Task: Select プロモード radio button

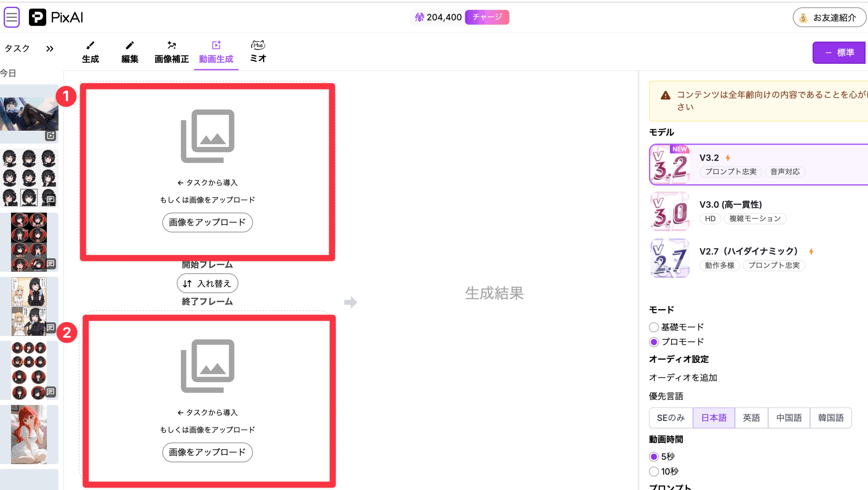Action: (x=654, y=342)
